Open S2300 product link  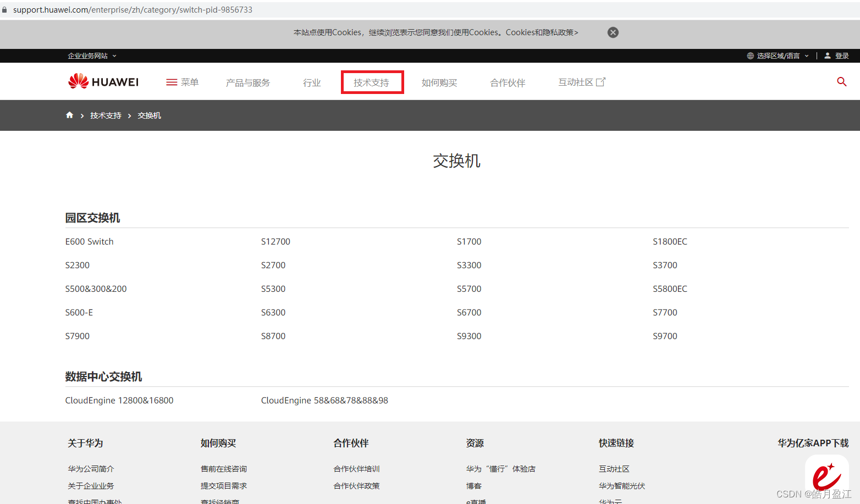78,265
